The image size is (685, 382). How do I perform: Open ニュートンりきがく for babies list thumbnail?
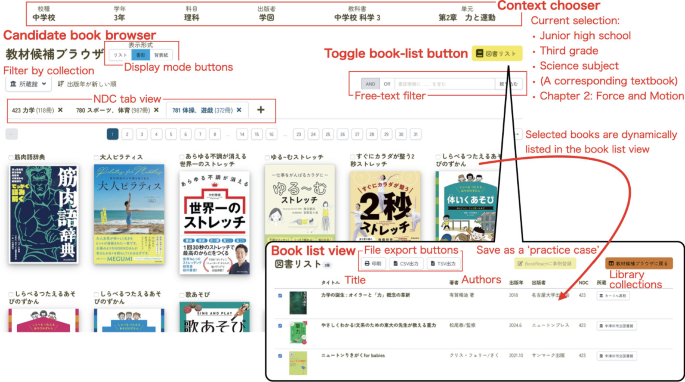pyautogui.click(x=298, y=363)
